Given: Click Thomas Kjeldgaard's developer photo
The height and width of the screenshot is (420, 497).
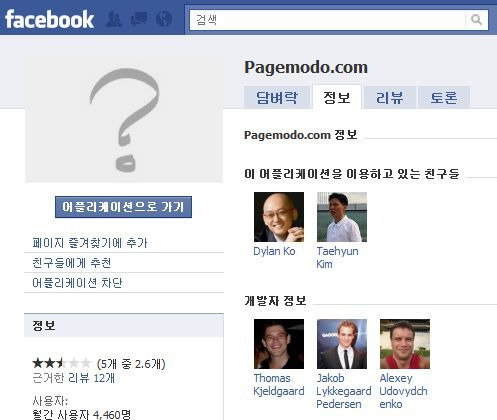Looking at the screenshot, I should (279, 344).
